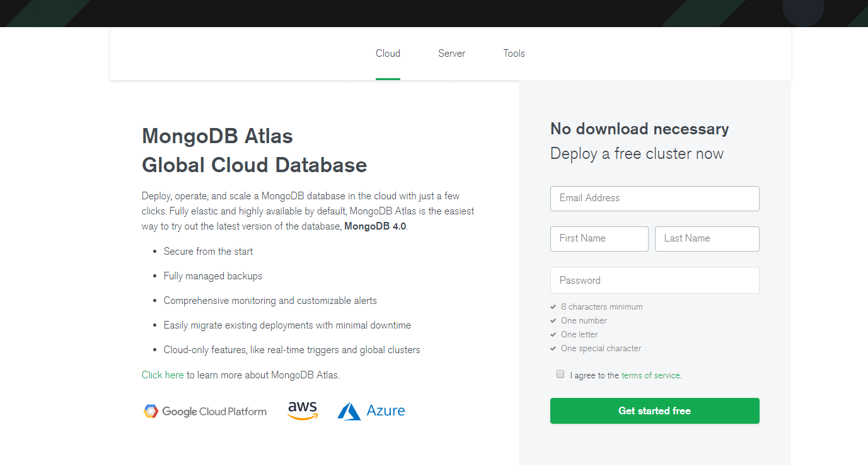Screen dimensions: 868x466
Task: Click the Password field
Action: (x=654, y=280)
